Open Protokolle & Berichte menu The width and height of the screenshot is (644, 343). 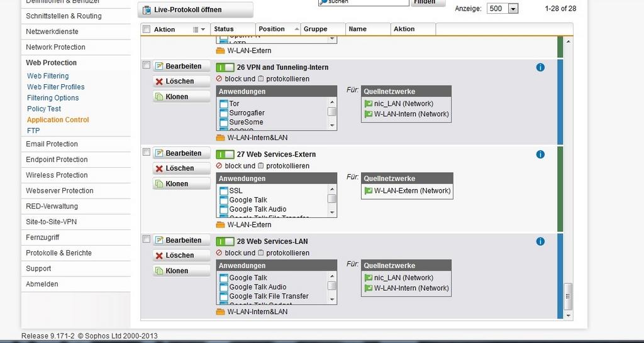point(76,253)
